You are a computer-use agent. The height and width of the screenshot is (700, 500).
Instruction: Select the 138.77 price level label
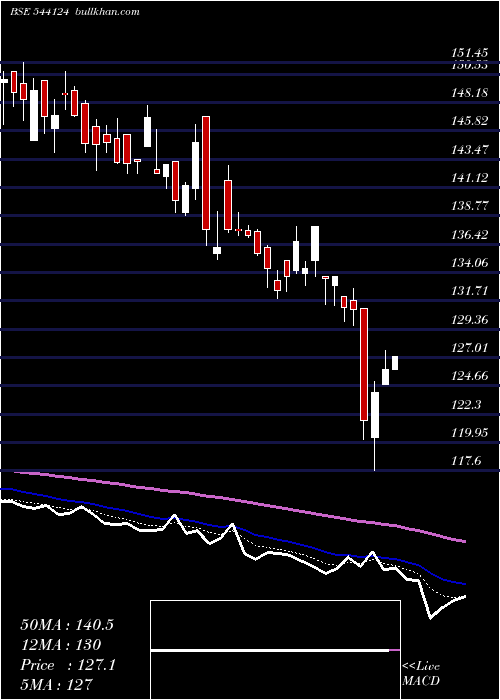[469, 206]
